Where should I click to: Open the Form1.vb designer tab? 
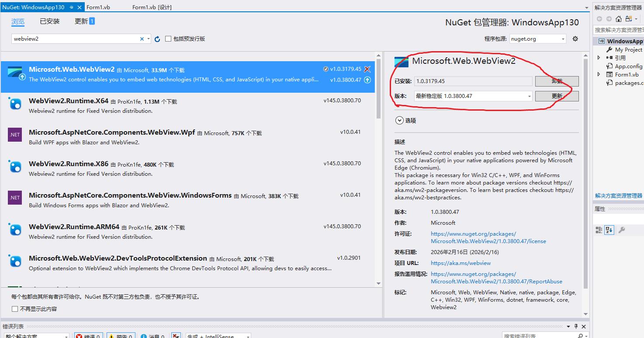coord(152,7)
